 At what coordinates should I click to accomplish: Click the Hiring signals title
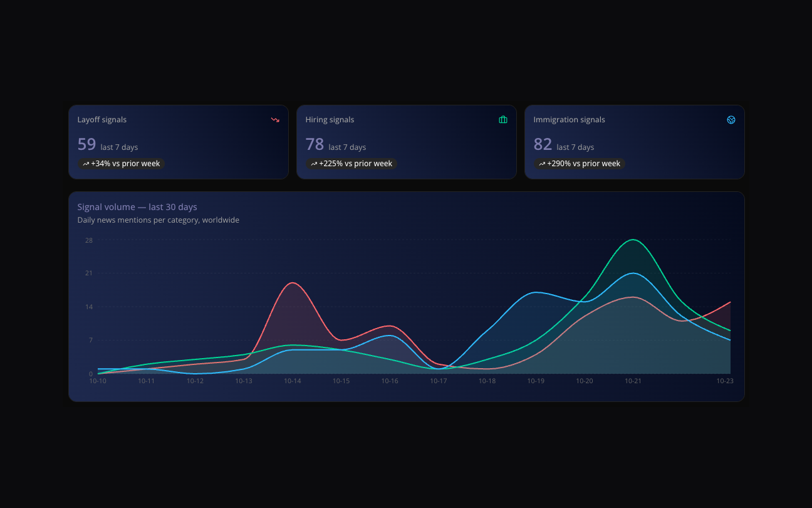330,120
